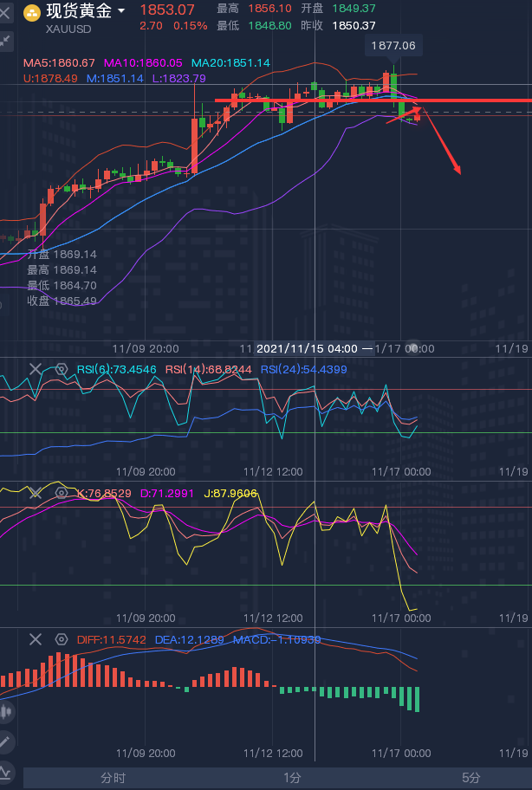
Task: Tap the XAUUSD symbol code
Action: pyautogui.click(x=68, y=29)
